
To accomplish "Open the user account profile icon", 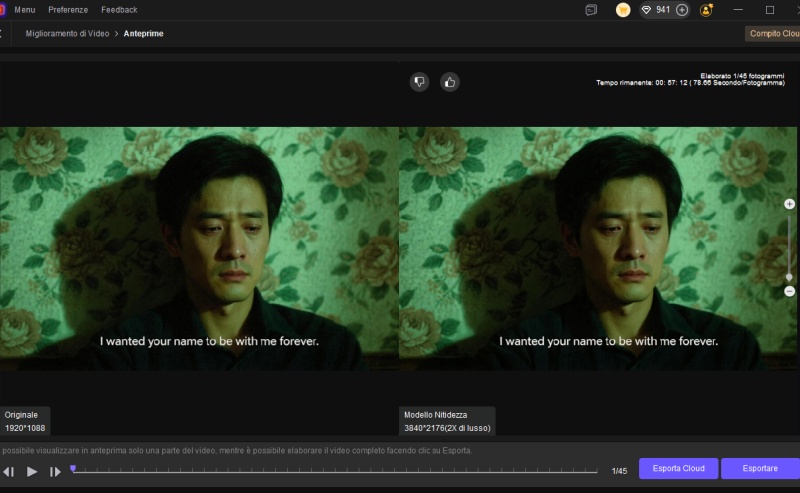I will tap(707, 10).
